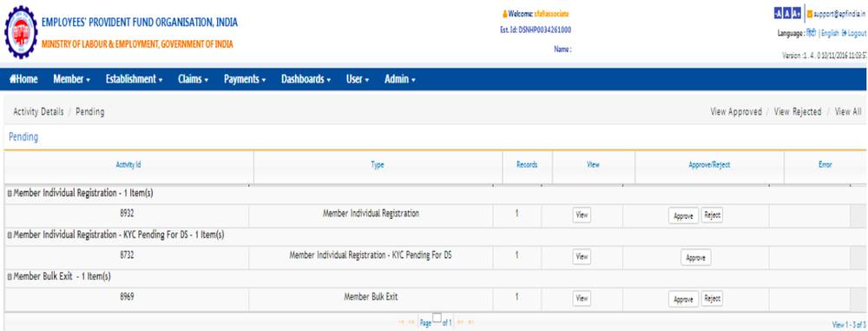Reset font size with middle A icon

(786, 14)
